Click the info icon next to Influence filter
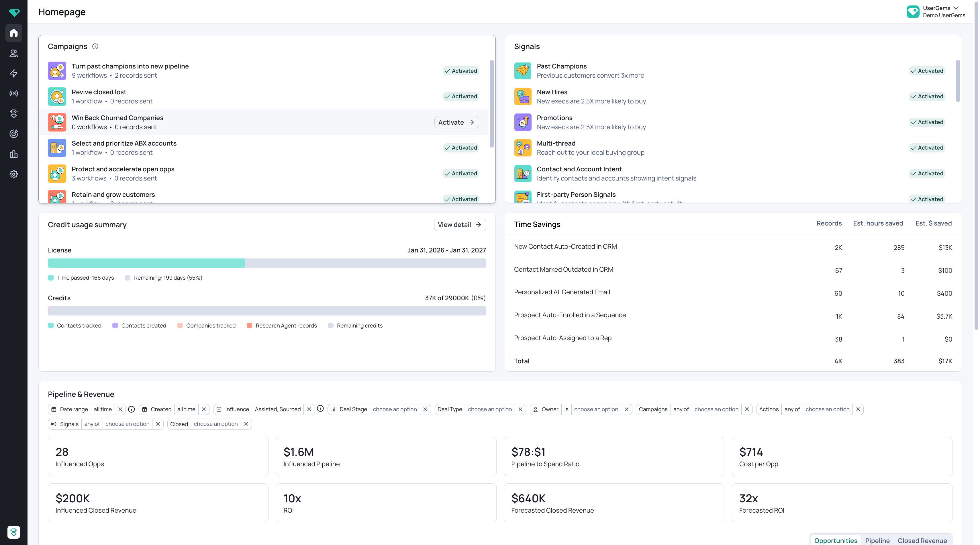This screenshot has height=545, width=980. [320, 409]
